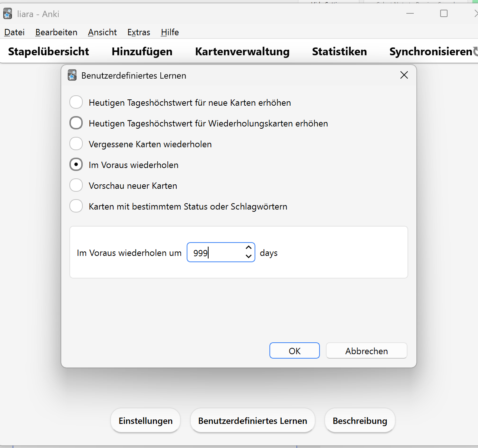Screen dimensions: 478x448
Task: Click Synchronisieren to sync collection
Action: [431, 52]
